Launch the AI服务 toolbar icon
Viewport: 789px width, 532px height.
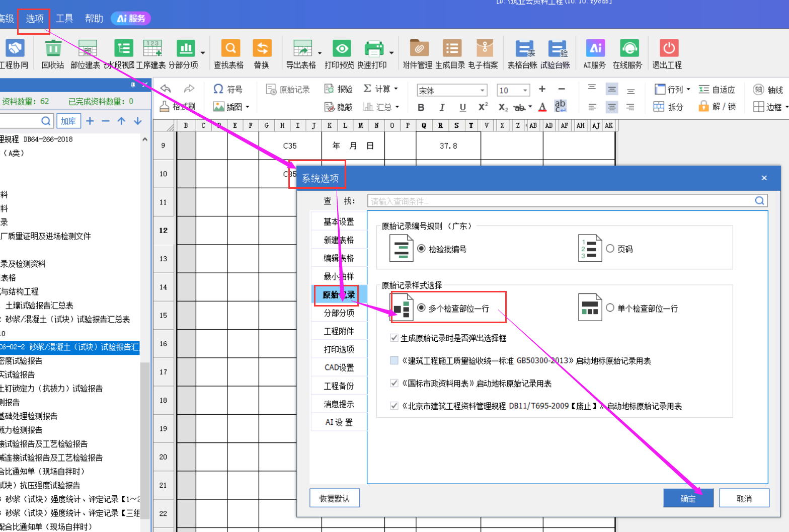(x=595, y=49)
